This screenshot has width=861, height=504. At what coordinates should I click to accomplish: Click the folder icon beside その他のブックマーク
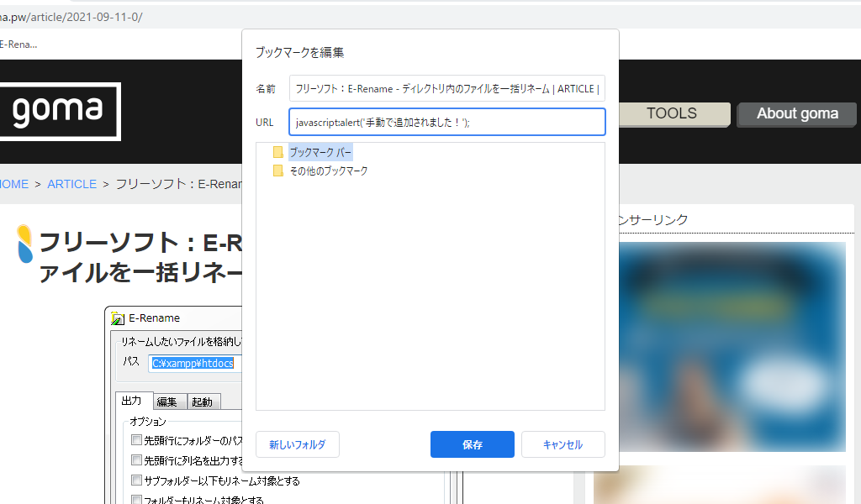pyautogui.click(x=277, y=171)
